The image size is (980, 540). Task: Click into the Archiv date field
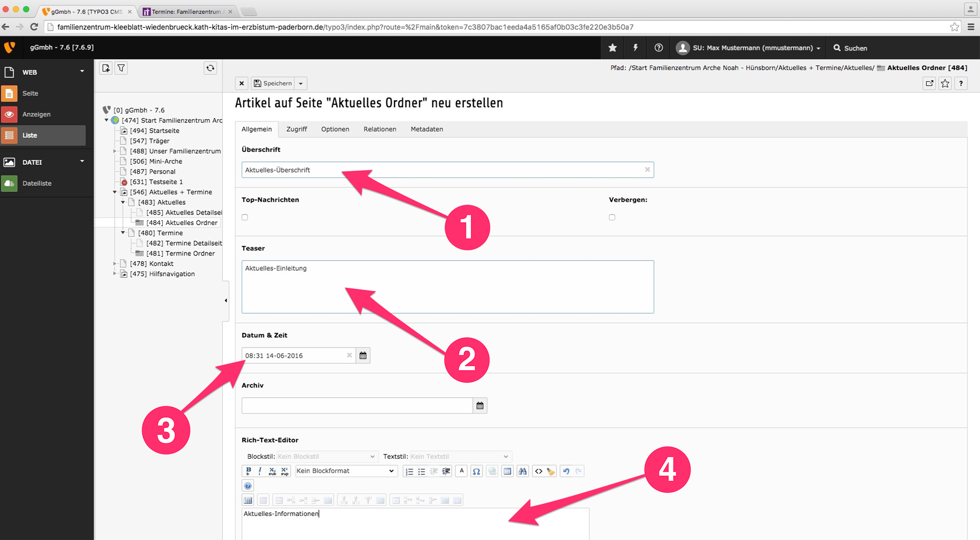tap(357, 405)
